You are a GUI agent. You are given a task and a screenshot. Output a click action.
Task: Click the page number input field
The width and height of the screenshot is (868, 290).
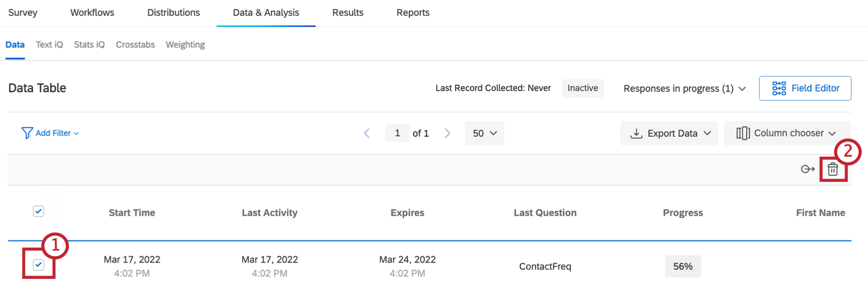397,133
